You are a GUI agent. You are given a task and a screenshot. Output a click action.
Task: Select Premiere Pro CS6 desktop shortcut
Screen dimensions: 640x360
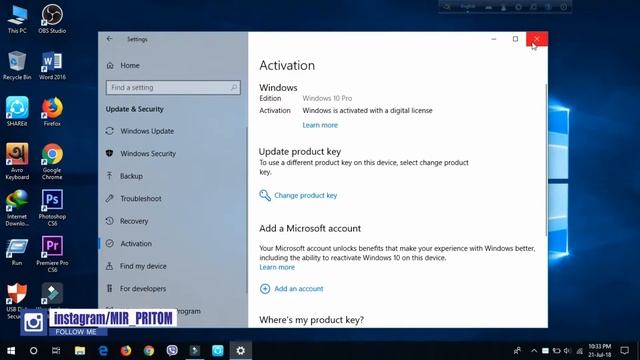pyautogui.click(x=52, y=254)
